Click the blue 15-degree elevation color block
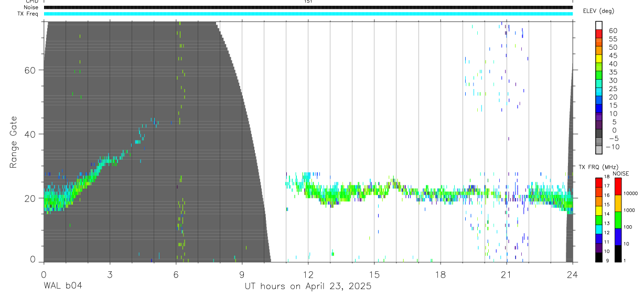The height and width of the screenshot is (297, 644). tap(599, 109)
